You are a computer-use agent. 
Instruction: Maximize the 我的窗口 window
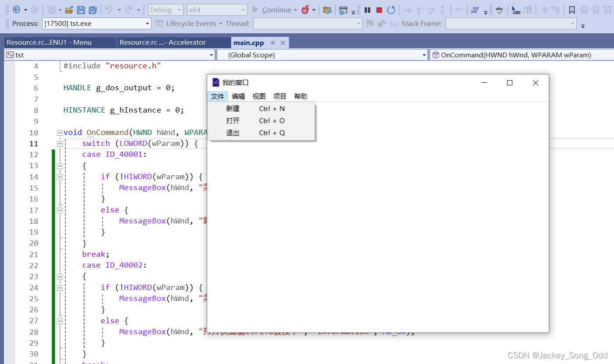pos(510,83)
